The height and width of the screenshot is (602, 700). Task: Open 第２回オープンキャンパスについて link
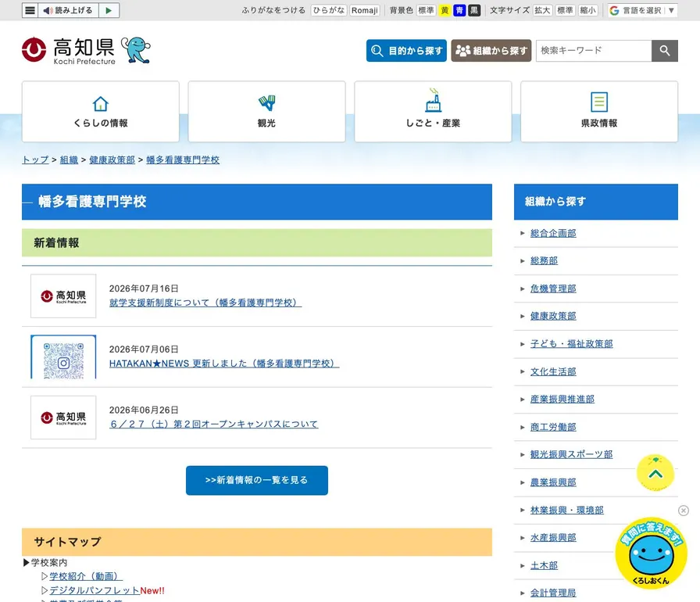click(x=214, y=425)
